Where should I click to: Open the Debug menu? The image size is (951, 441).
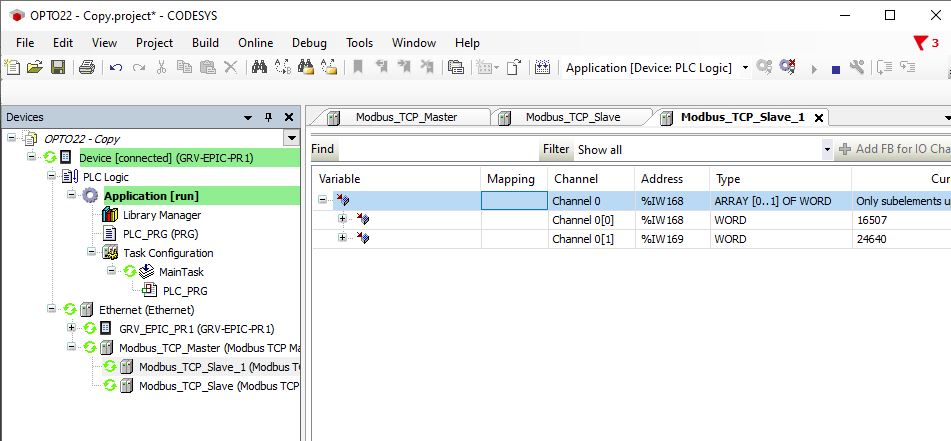pos(309,42)
